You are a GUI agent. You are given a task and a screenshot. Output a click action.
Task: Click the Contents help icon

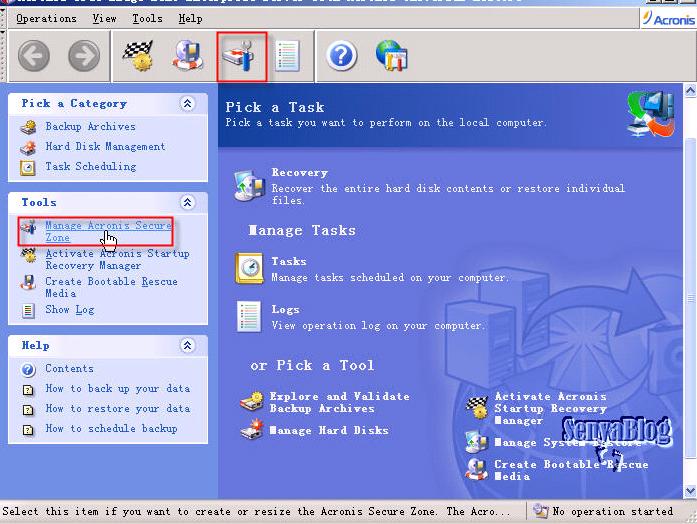(28, 369)
